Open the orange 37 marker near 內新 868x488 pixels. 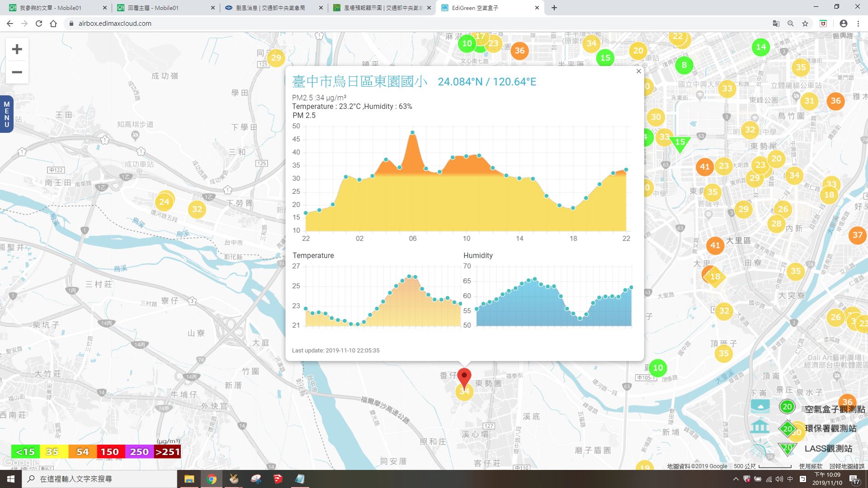(858, 235)
